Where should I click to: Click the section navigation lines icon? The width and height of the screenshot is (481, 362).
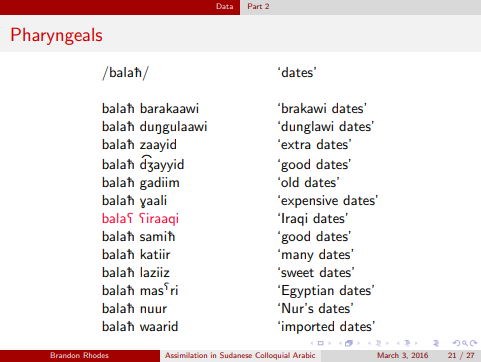pyautogui.click(x=407, y=343)
